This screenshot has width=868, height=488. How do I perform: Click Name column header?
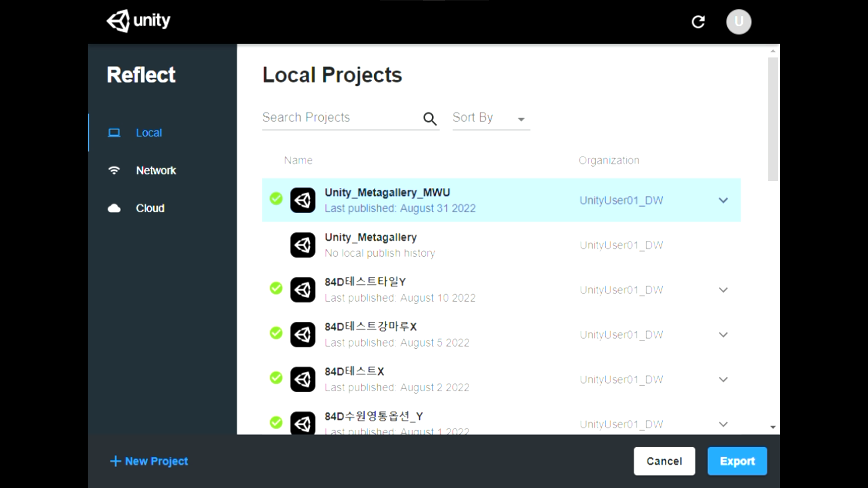298,160
